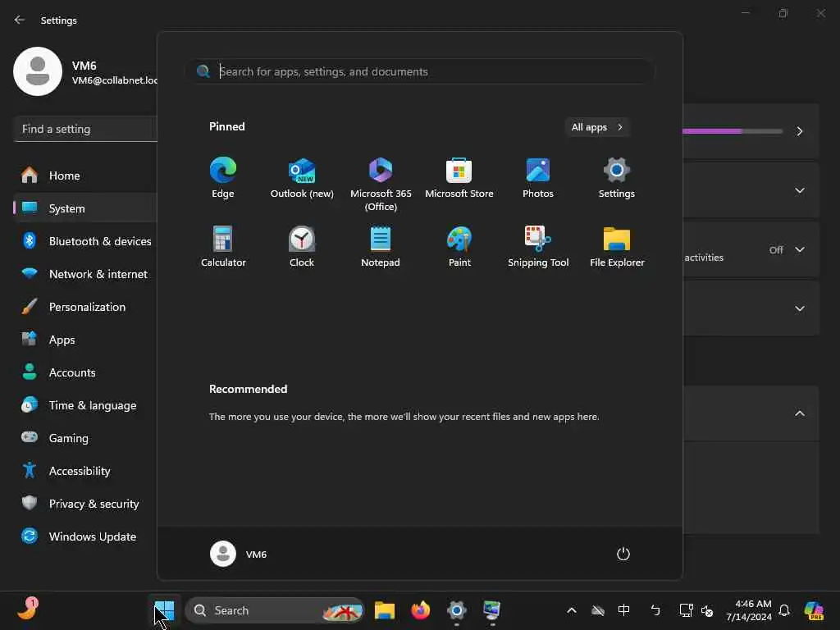Open Microsoft 365 (Office) app
The height and width of the screenshot is (630, 840).
(x=381, y=185)
